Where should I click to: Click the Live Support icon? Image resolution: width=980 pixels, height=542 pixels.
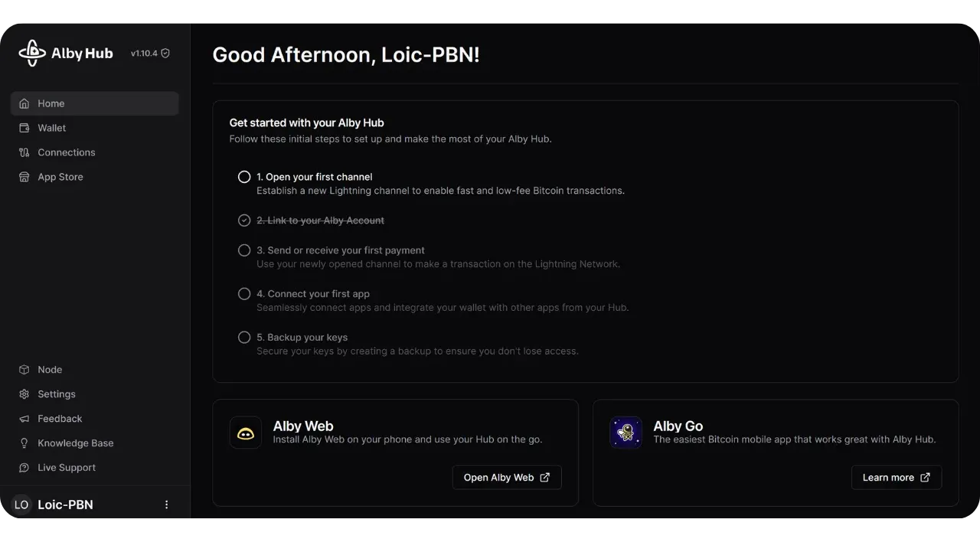[24, 468]
